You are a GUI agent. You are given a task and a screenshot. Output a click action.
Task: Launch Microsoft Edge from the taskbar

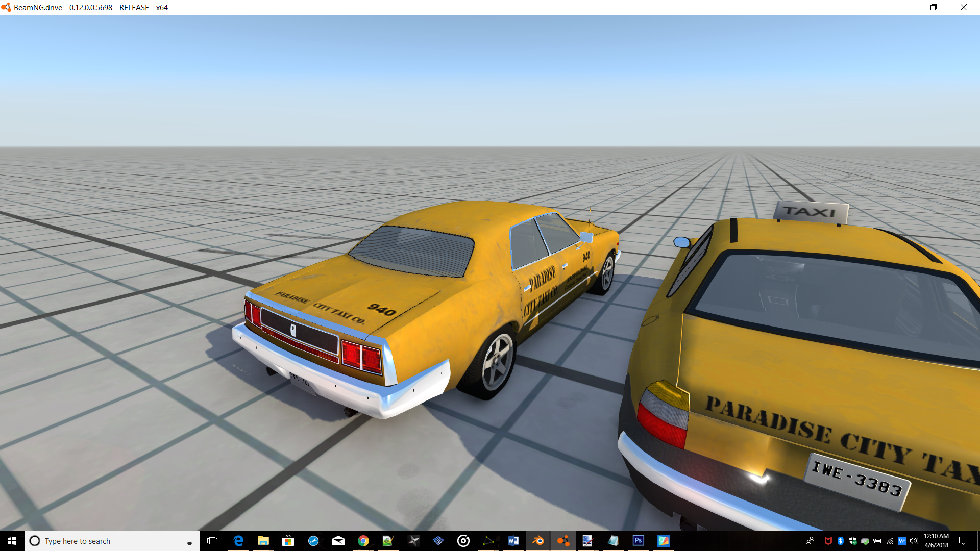pyautogui.click(x=238, y=541)
